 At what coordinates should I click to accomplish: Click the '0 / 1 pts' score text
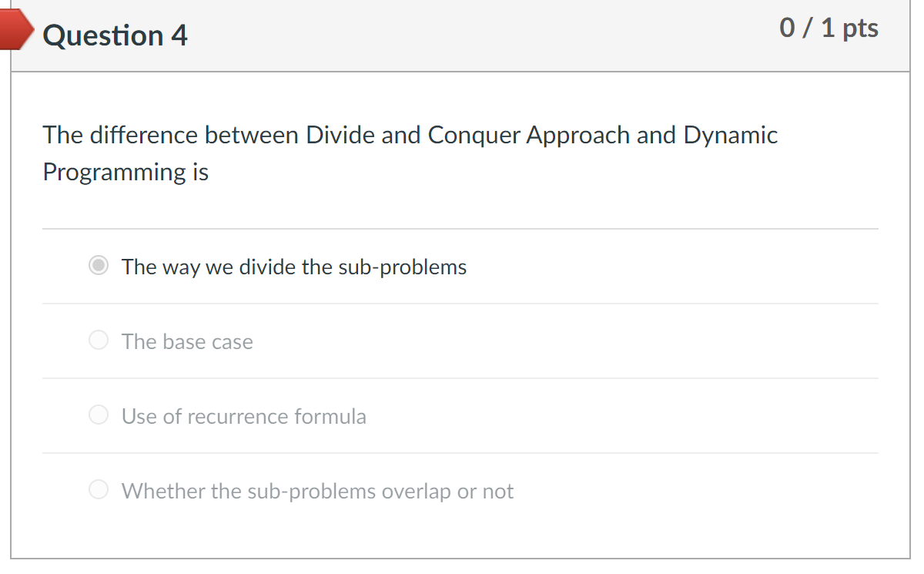pyautogui.click(x=829, y=28)
